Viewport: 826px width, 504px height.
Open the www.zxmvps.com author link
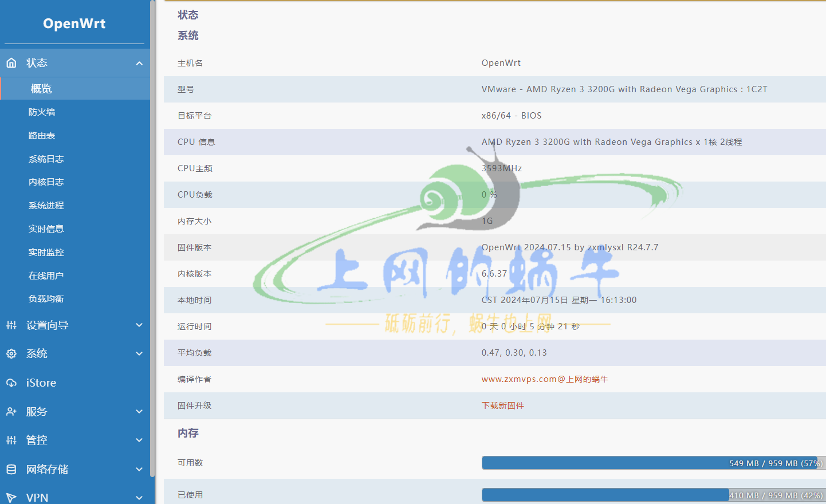coord(545,379)
